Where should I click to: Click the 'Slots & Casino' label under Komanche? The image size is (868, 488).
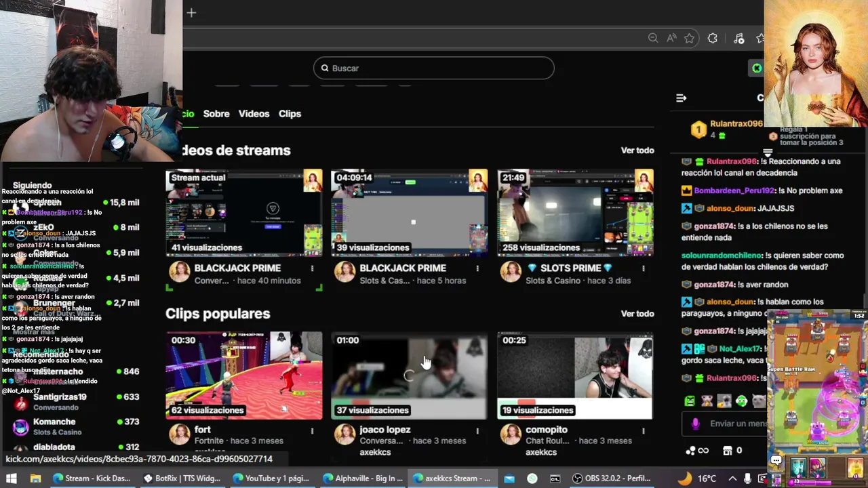[58, 432]
